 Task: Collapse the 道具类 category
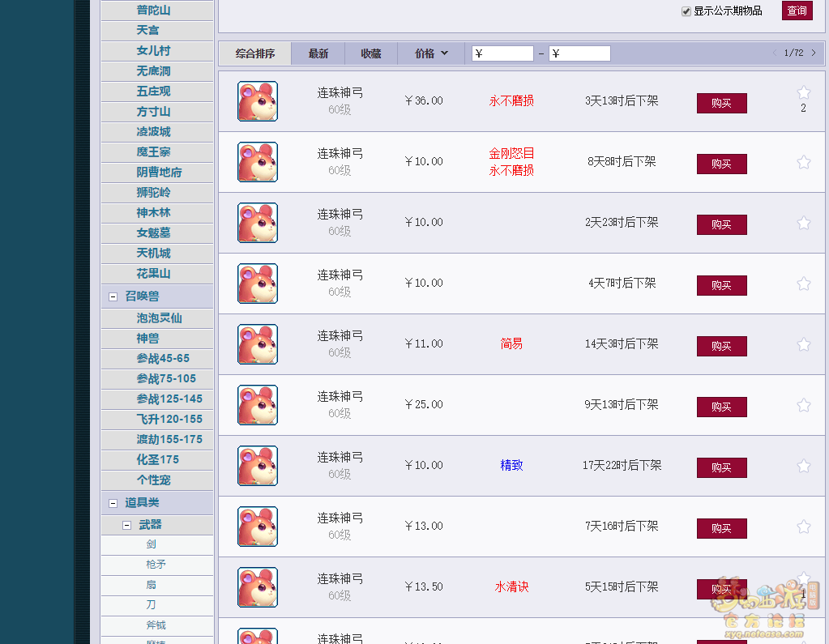point(113,504)
